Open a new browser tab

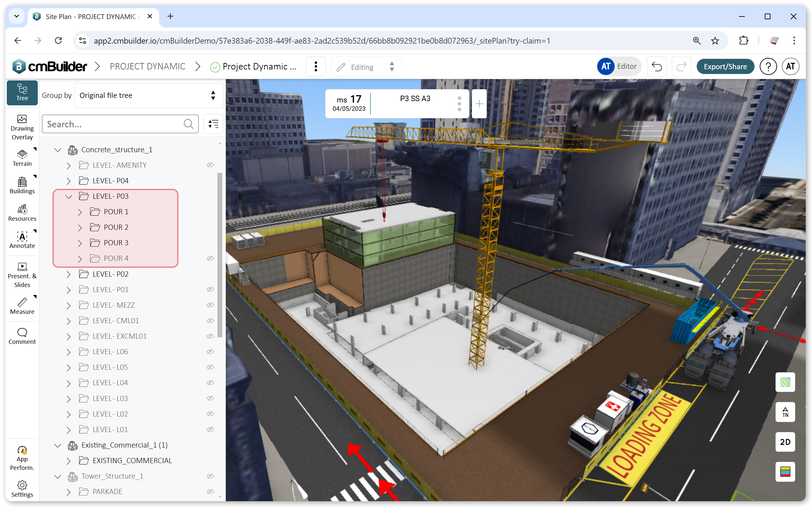tap(170, 16)
